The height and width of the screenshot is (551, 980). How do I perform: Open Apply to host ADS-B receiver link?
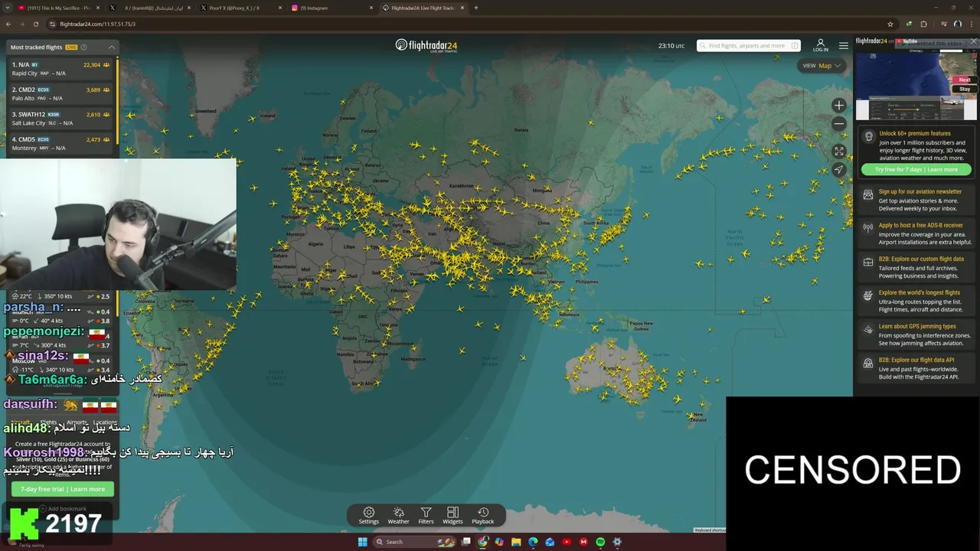(x=916, y=233)
